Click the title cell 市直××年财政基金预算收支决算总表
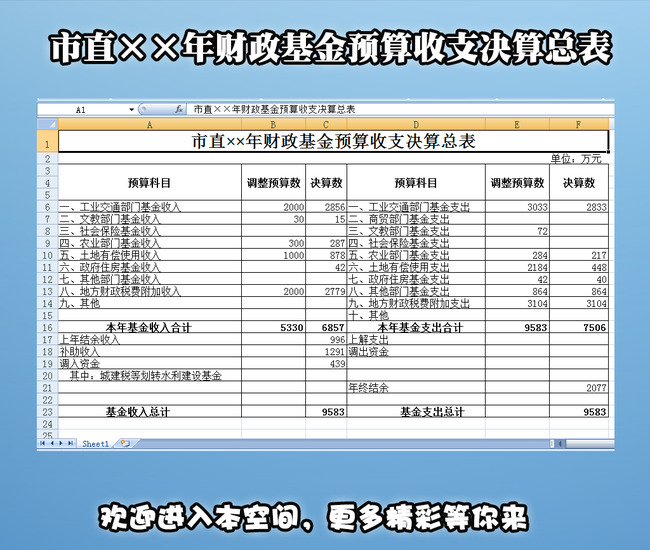The width and height of the screenshot is (650, 550). click(333, 141)
